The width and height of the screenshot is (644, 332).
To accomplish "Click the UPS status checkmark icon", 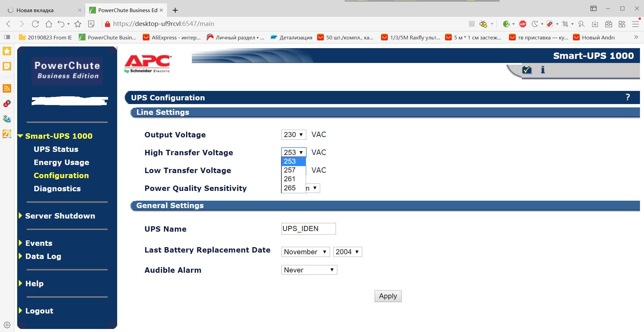I will [x=527, y=70].
